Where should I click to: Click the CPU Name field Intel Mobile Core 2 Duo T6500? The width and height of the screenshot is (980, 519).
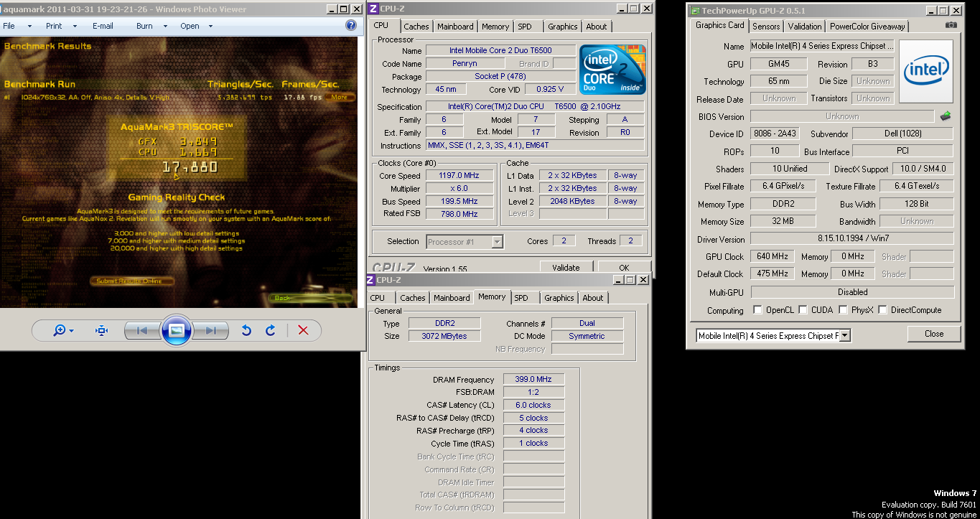coord(501,51)
